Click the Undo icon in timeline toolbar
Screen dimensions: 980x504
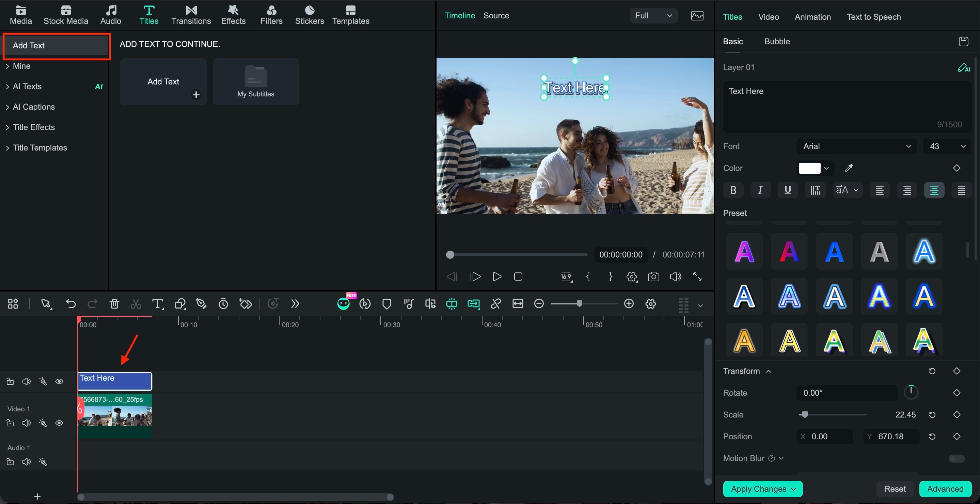coord(71,303)
